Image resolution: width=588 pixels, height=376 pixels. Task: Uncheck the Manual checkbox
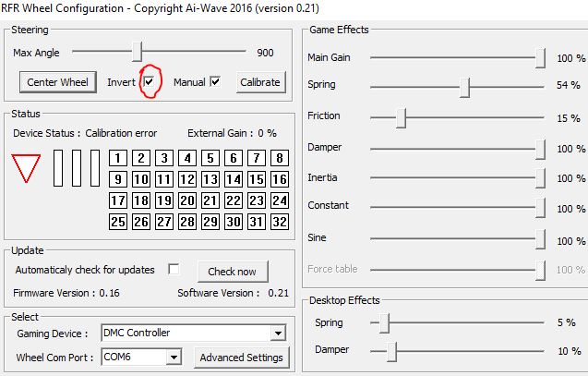[216, 82]
